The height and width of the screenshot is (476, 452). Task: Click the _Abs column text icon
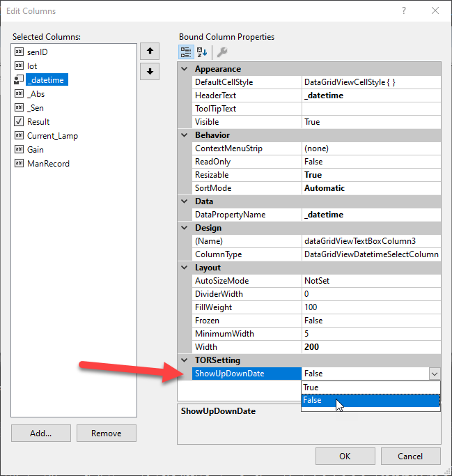(x=19, y=93)
